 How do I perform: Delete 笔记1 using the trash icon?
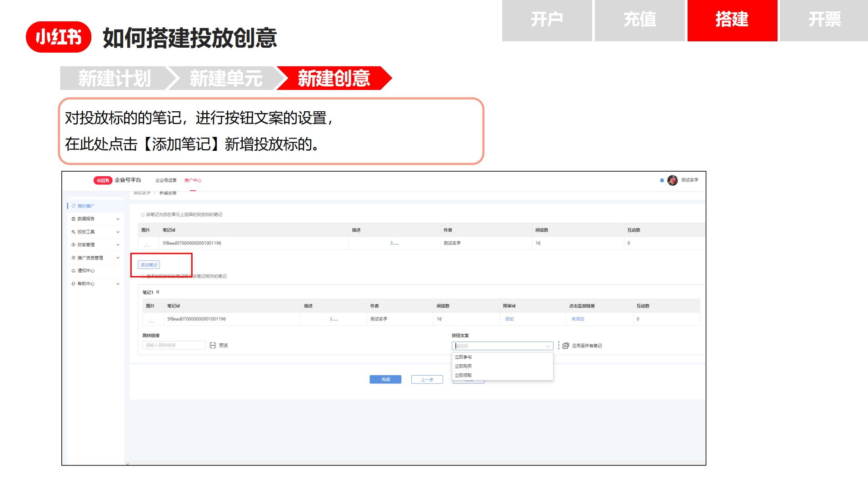click(x=158, y=292)
